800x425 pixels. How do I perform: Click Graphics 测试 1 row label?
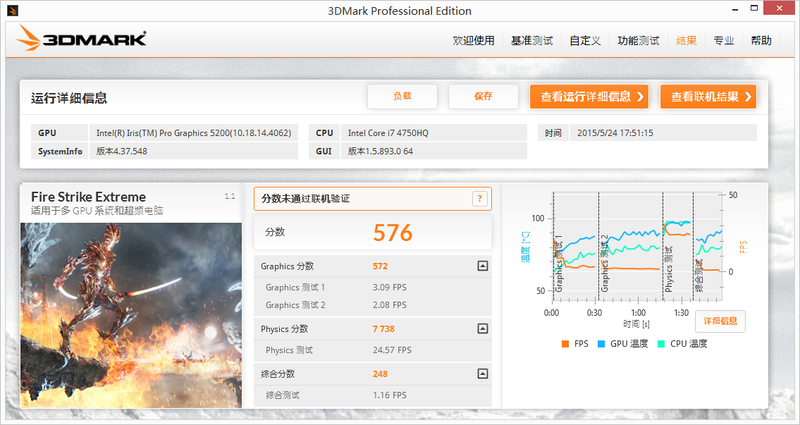(295, 288)
